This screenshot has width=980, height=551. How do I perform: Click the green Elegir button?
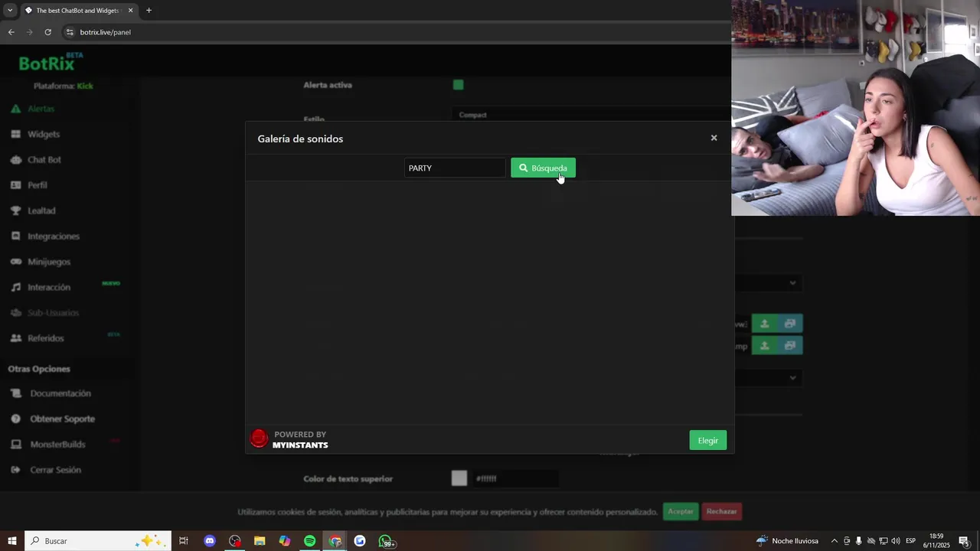[x=707, y=440]
